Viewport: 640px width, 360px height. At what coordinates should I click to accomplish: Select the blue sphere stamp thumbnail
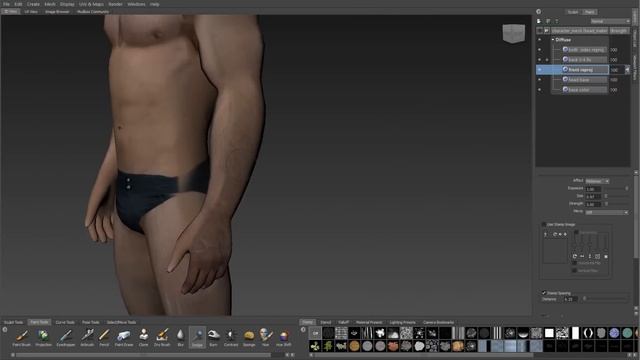coord(614,333)
